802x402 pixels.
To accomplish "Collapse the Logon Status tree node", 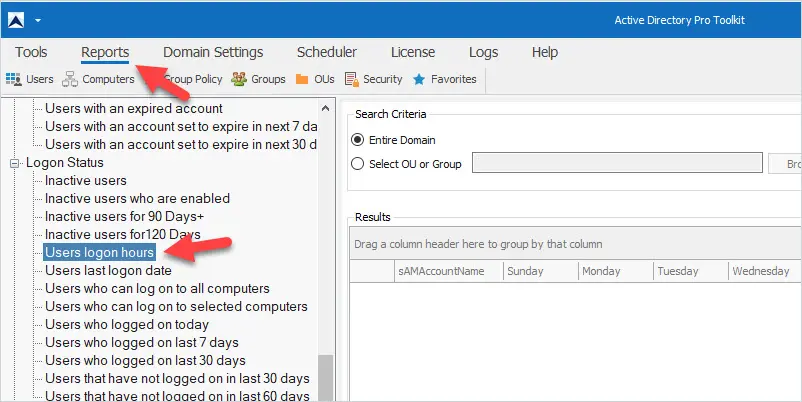I will click(x=14, y=163).
